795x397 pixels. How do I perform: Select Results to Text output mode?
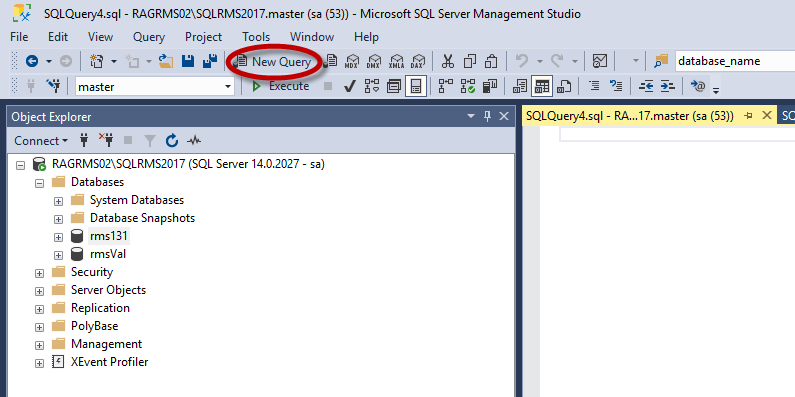pos(520,87)
